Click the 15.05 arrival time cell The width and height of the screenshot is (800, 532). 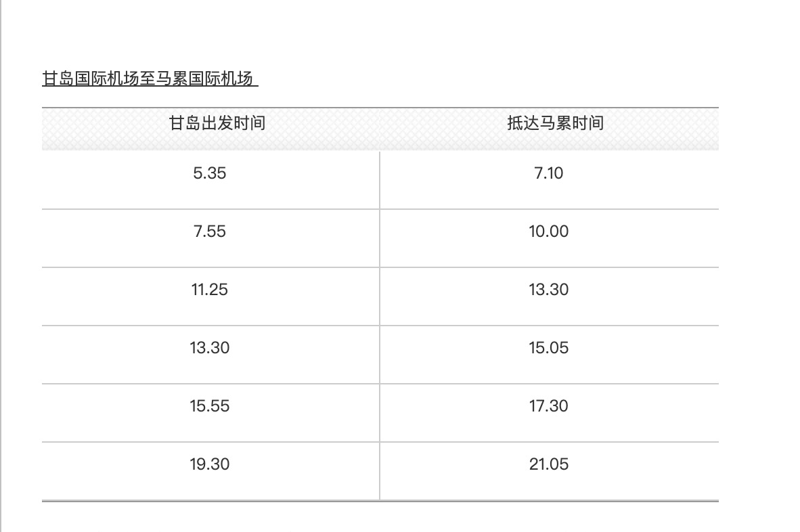click(x=548, y=348)
